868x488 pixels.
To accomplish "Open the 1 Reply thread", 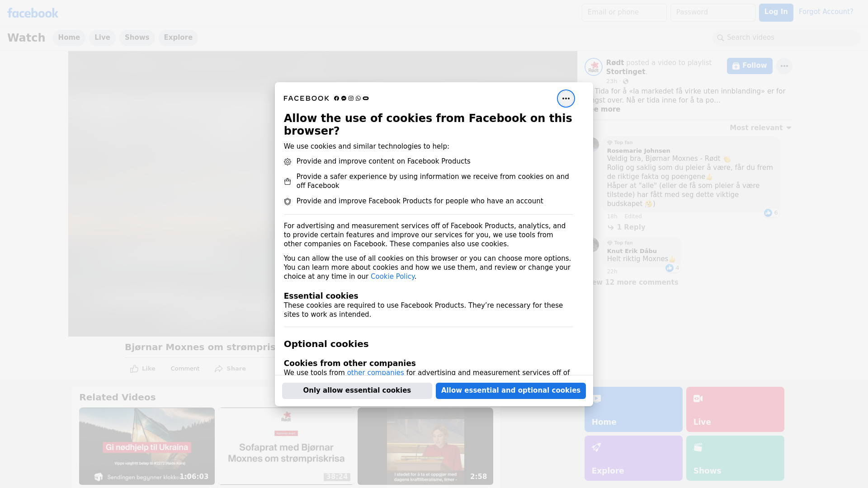I will tap(631, 227).
